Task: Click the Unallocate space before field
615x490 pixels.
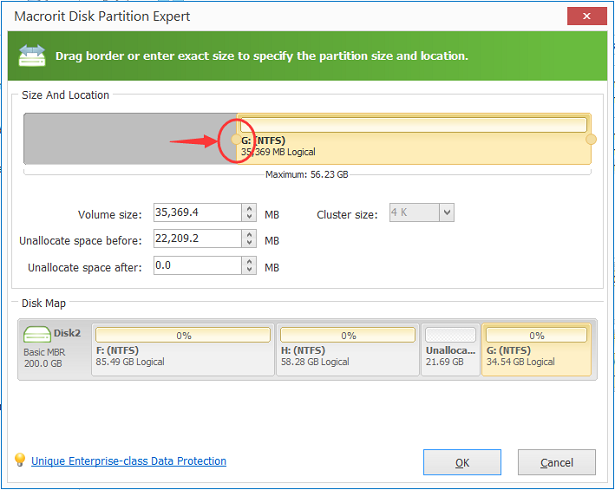Action: (x=197, y=238)
